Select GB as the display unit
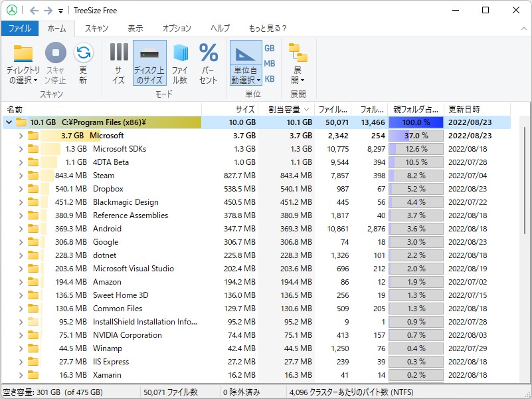Screen dimensions: 532x399 268,48
